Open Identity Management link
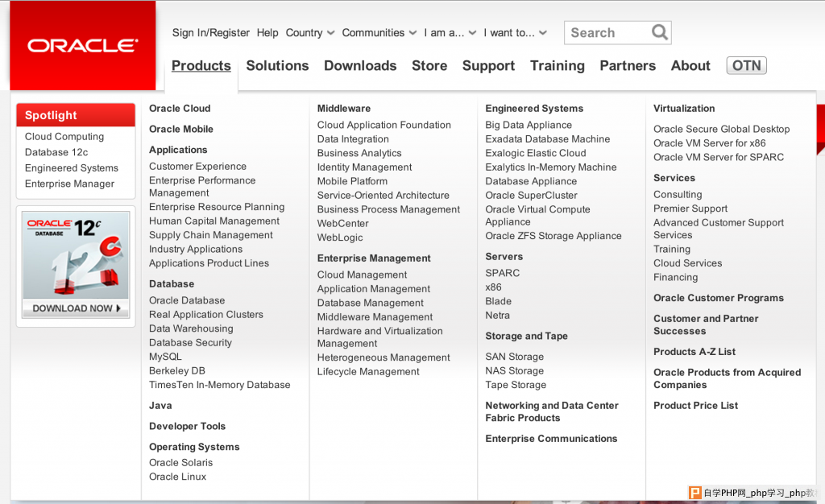The height and width of the screenshot is (504, 825). click(365, 167)
